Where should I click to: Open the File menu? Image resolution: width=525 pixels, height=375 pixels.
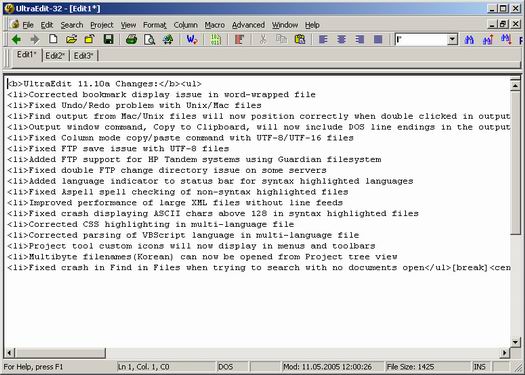(28, 25)
